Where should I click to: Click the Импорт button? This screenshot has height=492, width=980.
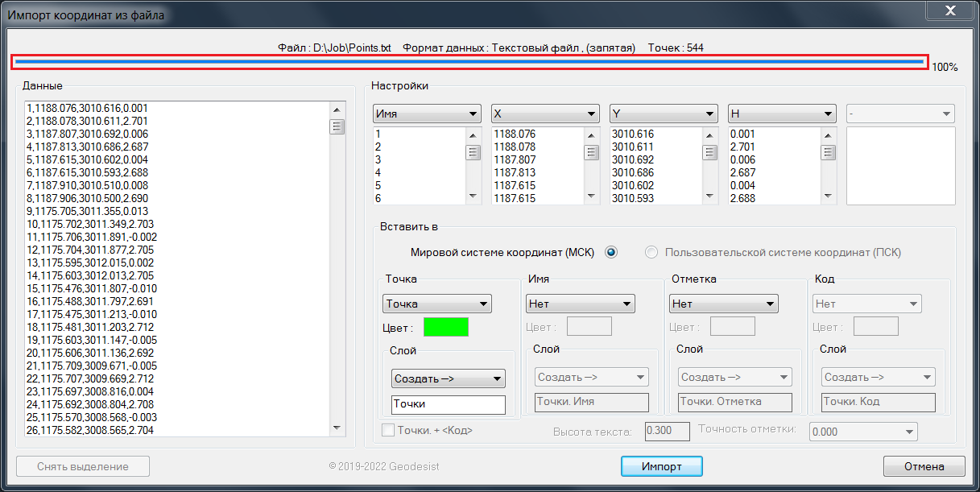(x=661, y=466)
